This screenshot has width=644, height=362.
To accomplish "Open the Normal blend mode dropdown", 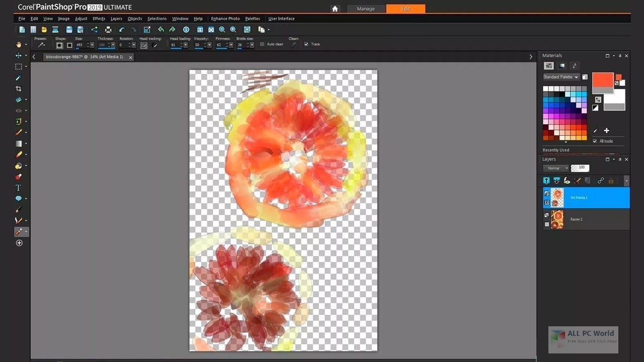I will point(556,168).
